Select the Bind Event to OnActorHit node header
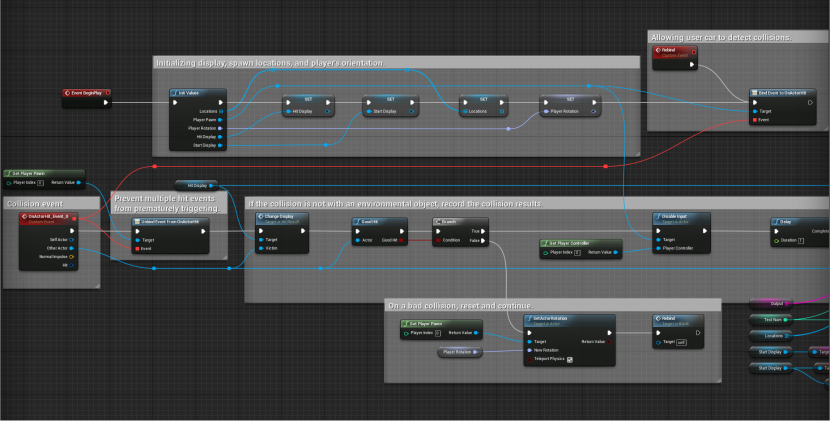Screen dimensions: 830x421 point(782,93)
